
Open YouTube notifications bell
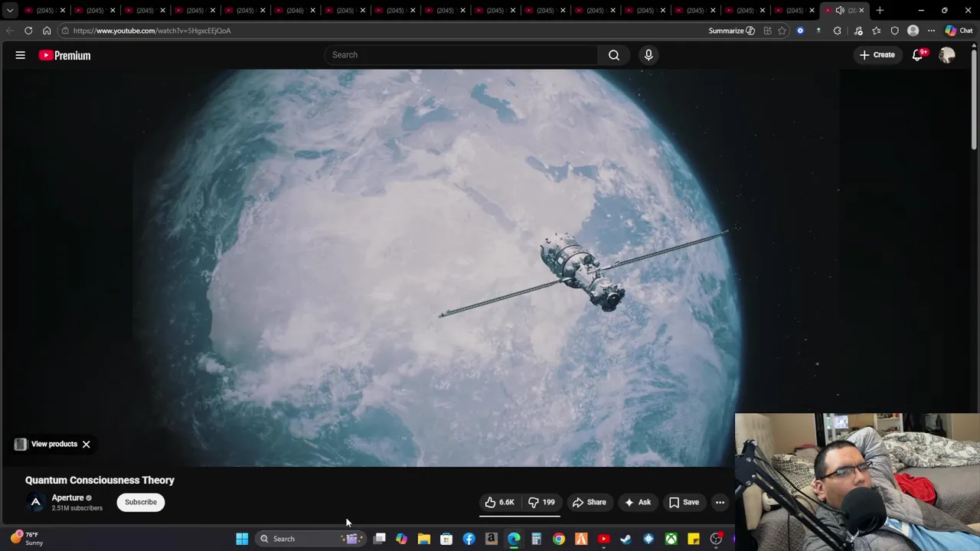(918, 55)
